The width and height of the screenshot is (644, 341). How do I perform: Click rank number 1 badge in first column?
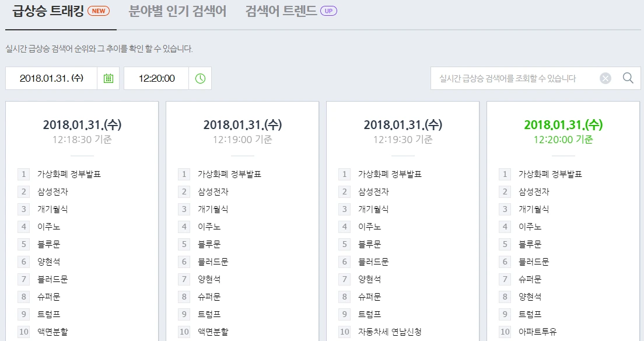coord(23,173)
